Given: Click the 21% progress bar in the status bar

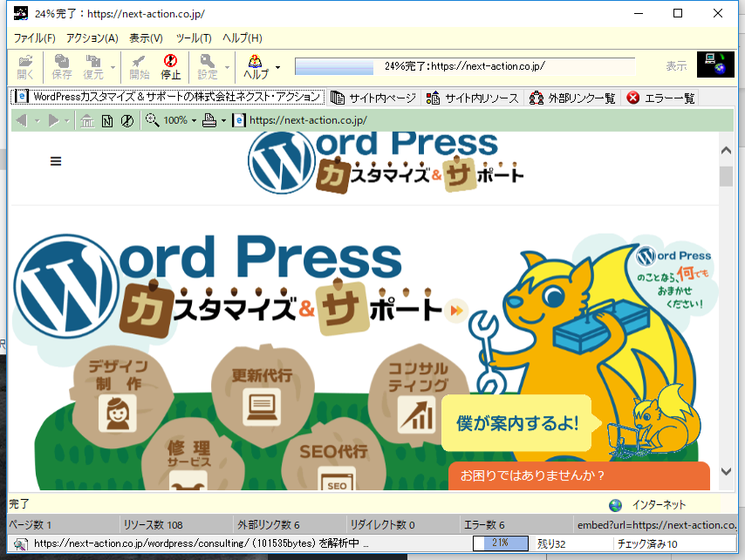Looking at the screenshot, I should tap(501, 543).
